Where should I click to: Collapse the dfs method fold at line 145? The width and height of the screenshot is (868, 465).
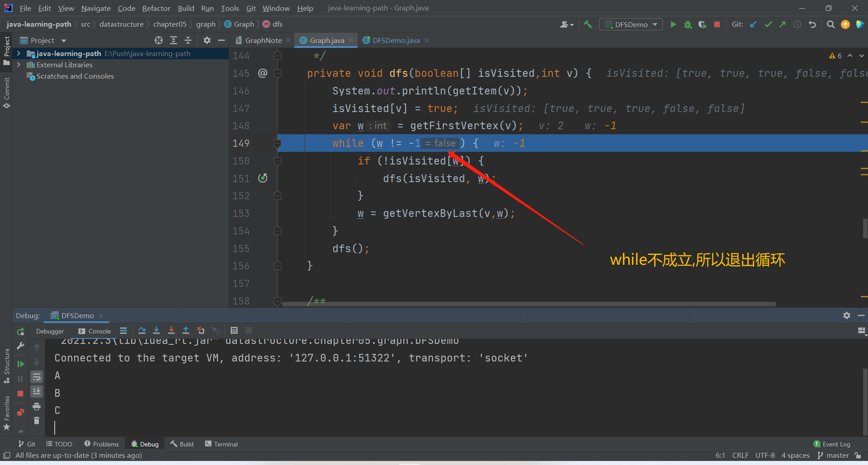(278, 73)
